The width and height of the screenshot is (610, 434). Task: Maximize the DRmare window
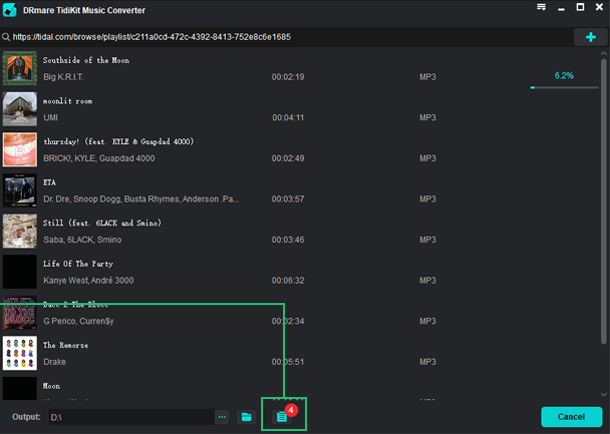point(580,7)
